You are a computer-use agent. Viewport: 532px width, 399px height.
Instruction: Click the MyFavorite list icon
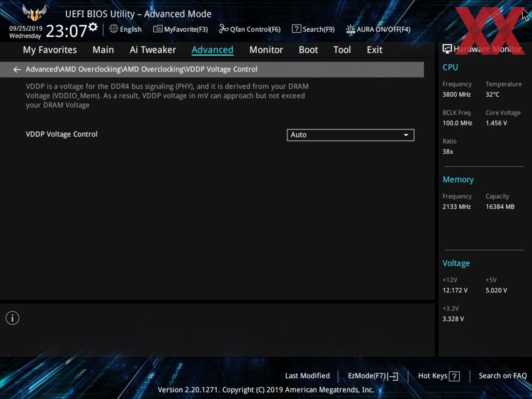158,29
